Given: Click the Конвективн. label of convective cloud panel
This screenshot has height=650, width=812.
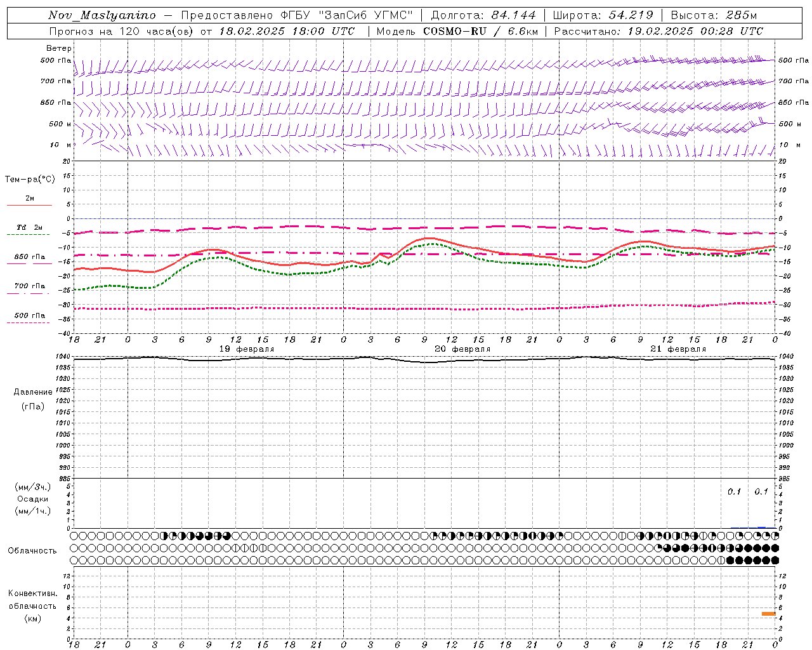Looking at the screenshot, I should [x=32, y=594].
